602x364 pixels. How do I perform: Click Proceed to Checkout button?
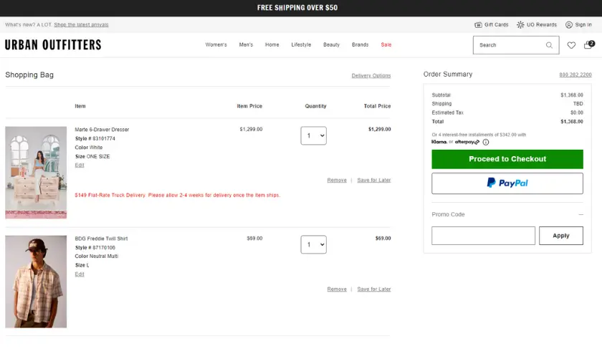(x=507, y=159)
